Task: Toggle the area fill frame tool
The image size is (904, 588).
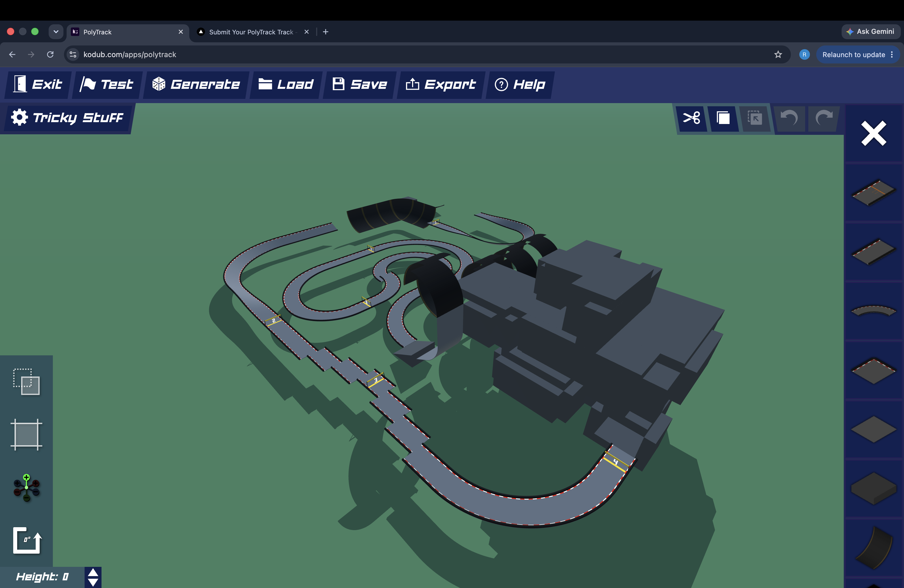Action: pyautogui.click(x=27, y=435)
